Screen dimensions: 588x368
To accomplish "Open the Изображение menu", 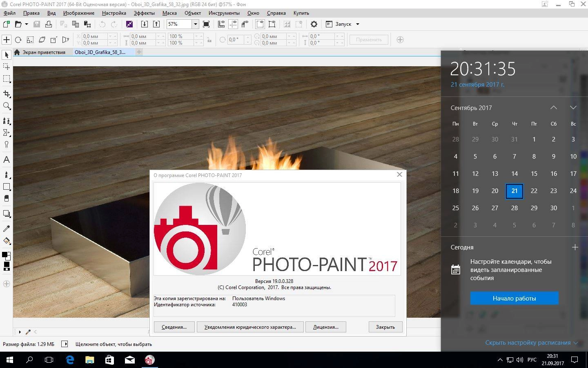I will (x=79, y=13).
